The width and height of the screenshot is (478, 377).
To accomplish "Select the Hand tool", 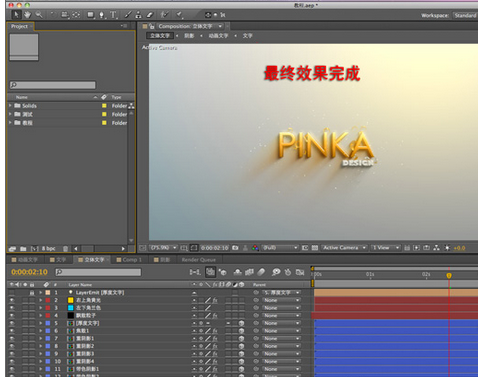I will [27, 14].
